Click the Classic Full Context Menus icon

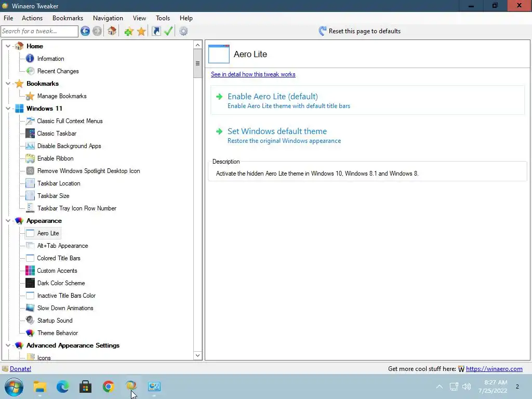[30, 121]
